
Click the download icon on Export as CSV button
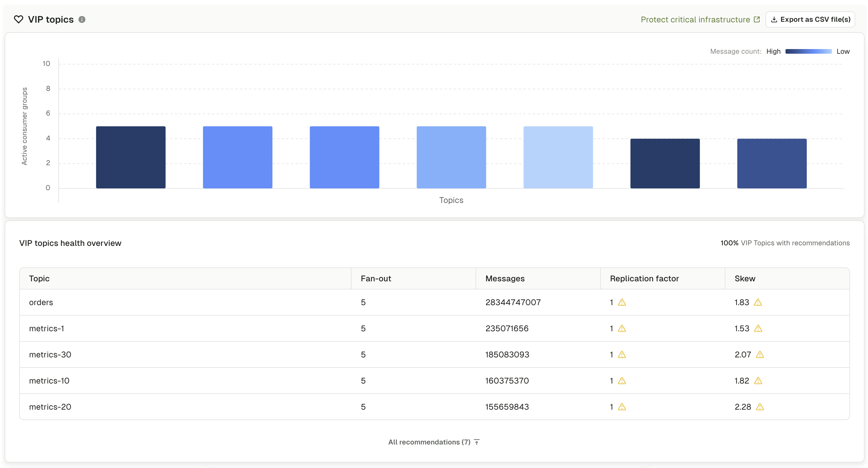coord(775,19)
